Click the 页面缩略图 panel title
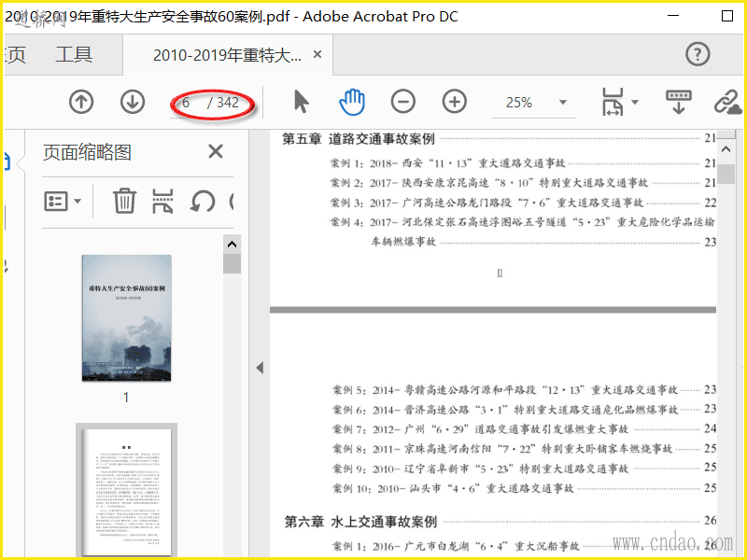Viewport: 747px width, 560px height. [87, 152]
